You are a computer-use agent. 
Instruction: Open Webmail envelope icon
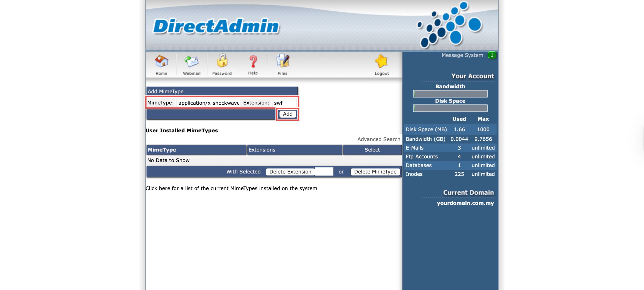click(x=191, y=61)
